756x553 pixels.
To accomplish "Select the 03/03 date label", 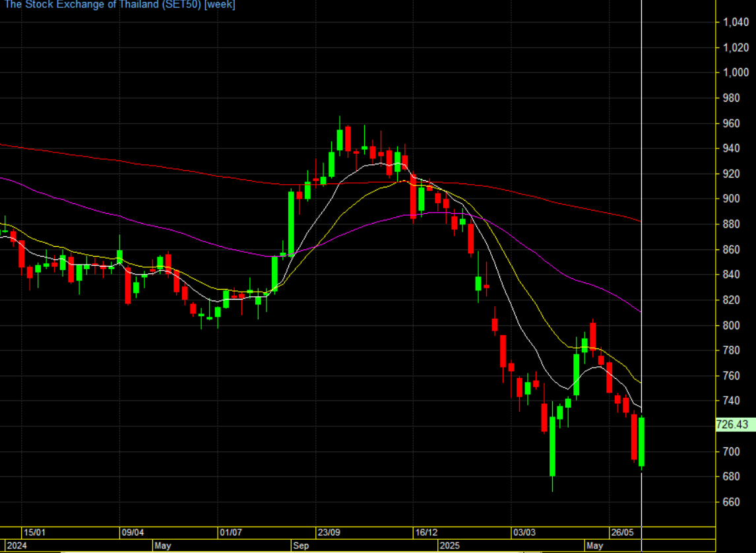I will 524,533.
